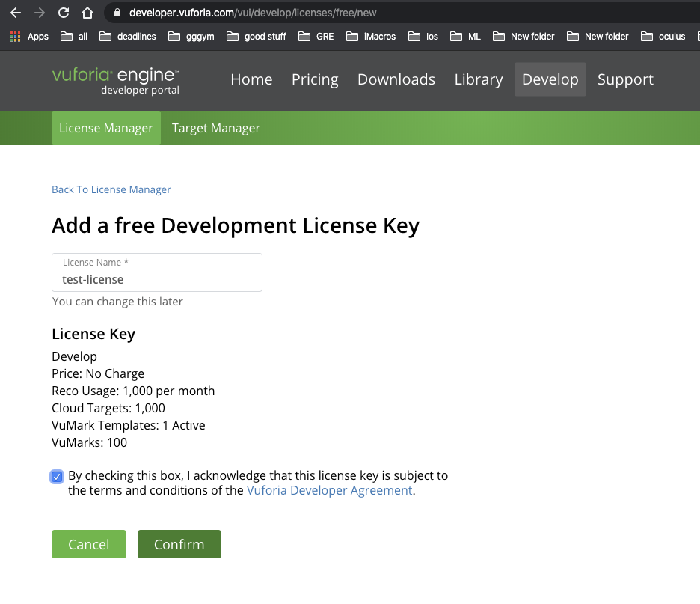
Task: Switch to License Manager tab
Action: point(106,128)
